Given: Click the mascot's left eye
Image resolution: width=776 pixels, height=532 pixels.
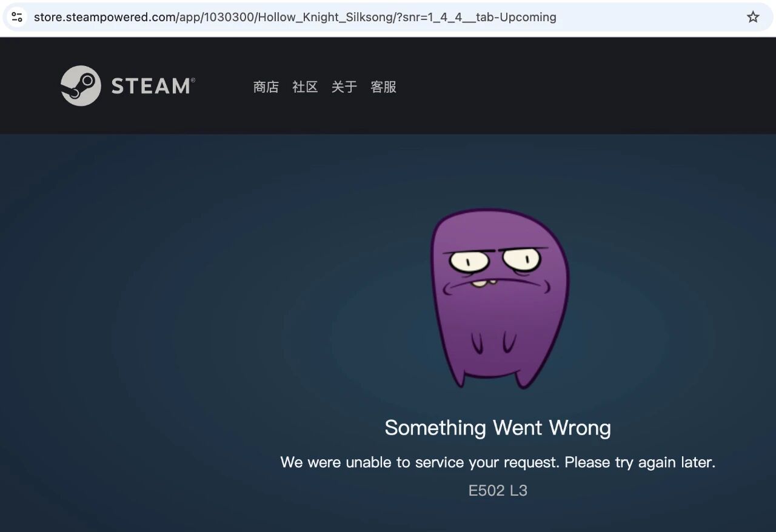Looking at the screenshot, I should click(x=469, y=261).
